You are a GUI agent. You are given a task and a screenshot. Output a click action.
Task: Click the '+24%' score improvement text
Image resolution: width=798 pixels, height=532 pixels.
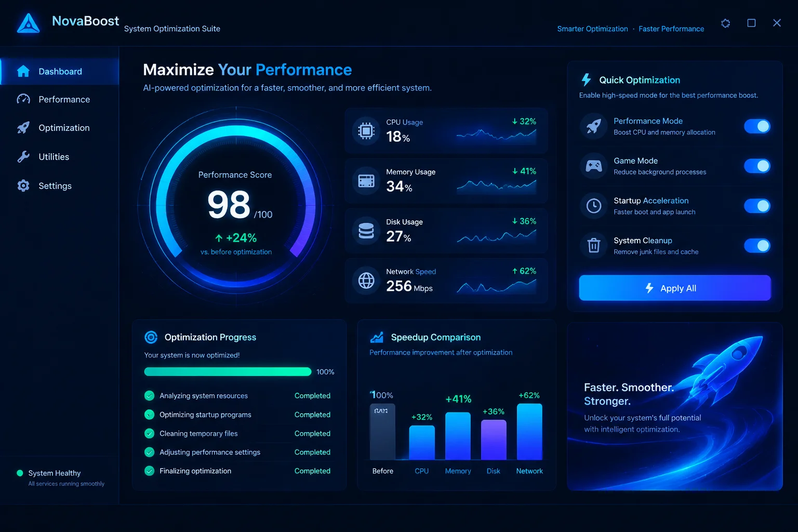tap(236, 238)
